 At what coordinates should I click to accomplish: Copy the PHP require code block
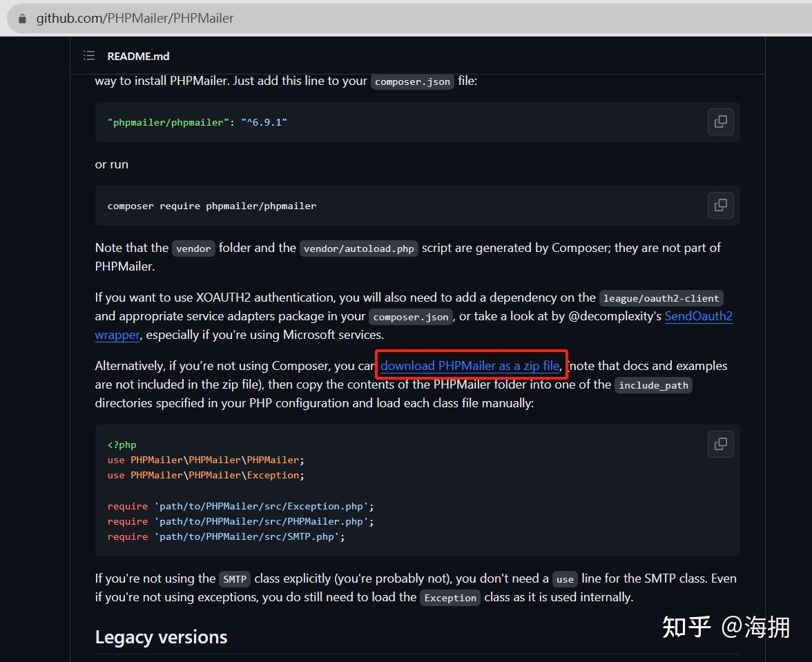[x=720, y=444]
